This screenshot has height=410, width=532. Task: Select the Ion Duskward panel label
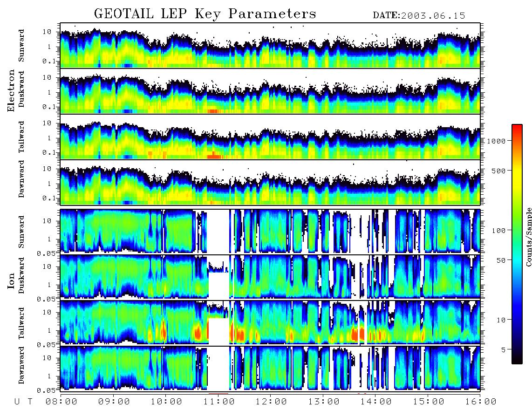(x=21, y=275)
